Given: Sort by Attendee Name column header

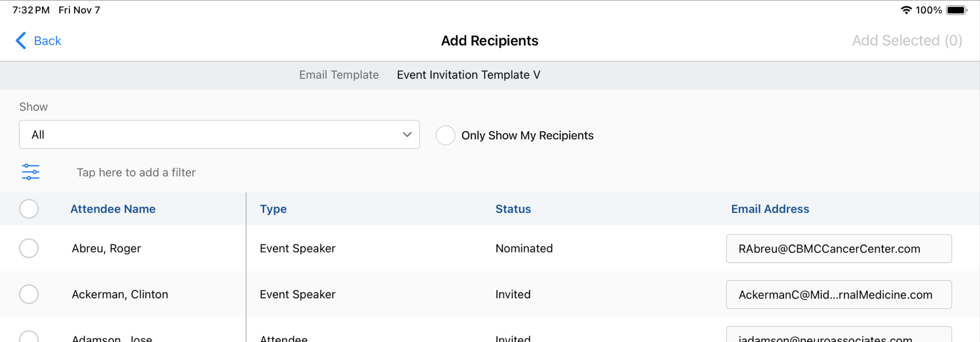Looking at the screenshot, I should pyautogui.click(x=113, y=209).
